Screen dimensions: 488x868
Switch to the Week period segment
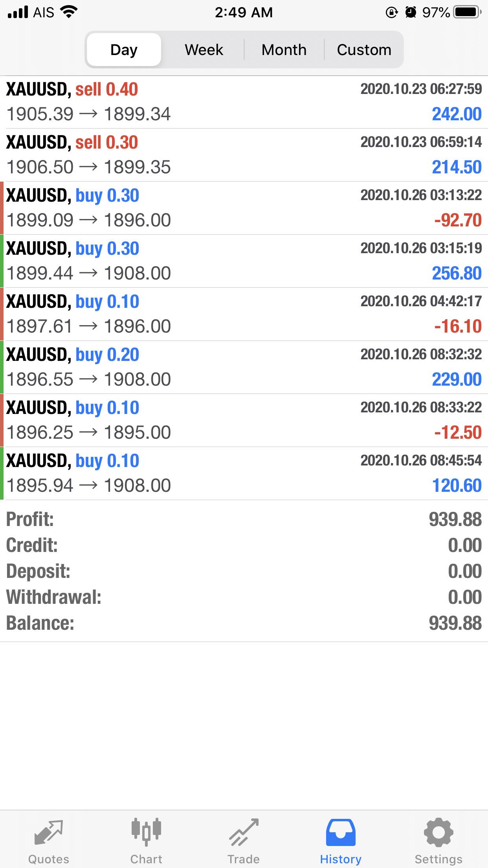tap(204, 50)
